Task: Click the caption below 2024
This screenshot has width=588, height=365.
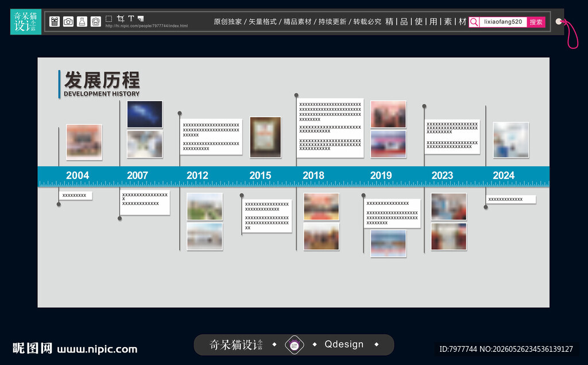Action: tap(510, 199)
